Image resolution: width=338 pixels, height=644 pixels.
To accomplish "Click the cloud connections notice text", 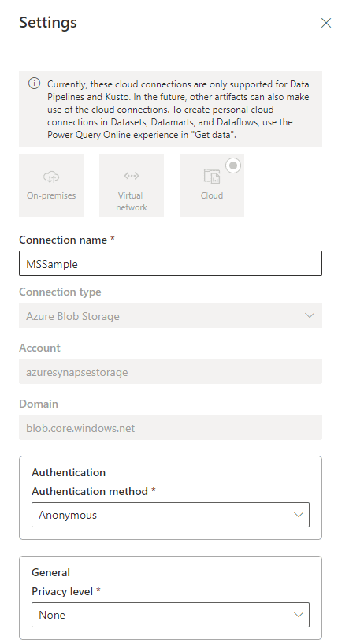I will coord(178,110).
